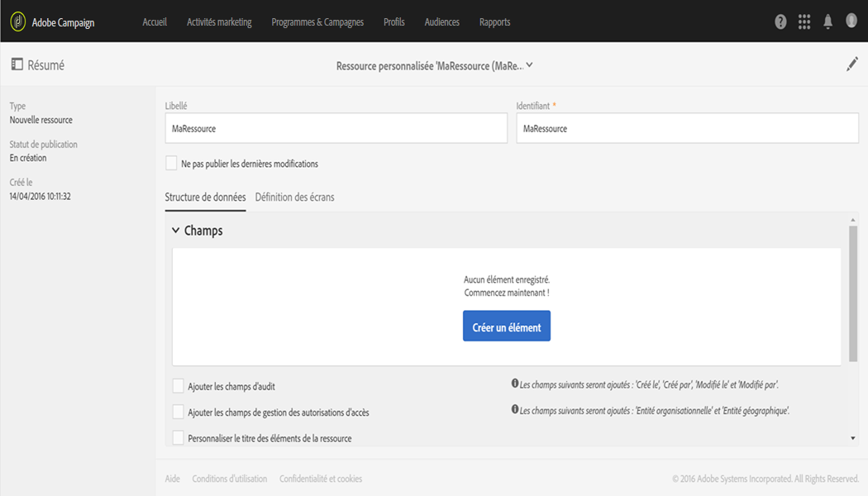Show notifications with the bell icon
868x496 pixels.
[x=827, y=22]
